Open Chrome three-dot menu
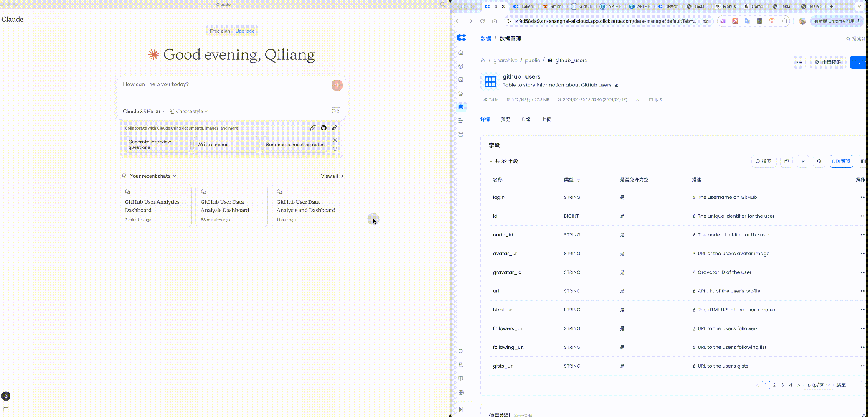Image resolution: width=868 pixels, height=417 pixels. pos(859,21)
